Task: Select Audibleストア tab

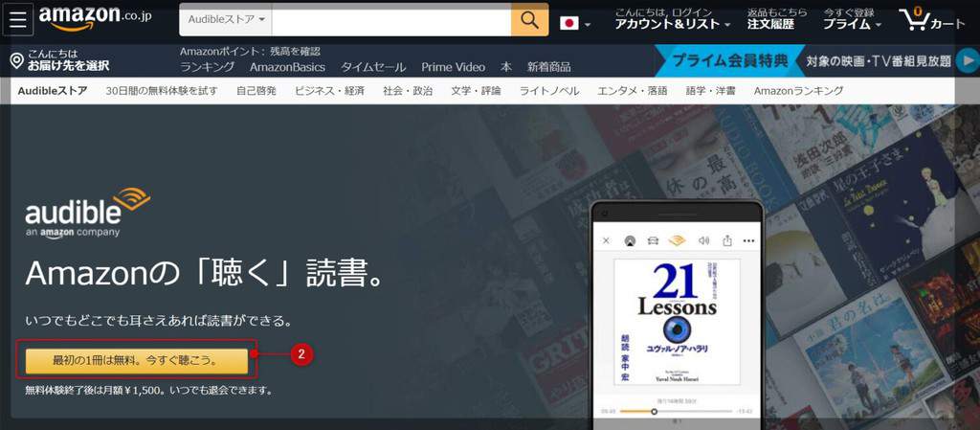Action: click(x=53, y=91)
